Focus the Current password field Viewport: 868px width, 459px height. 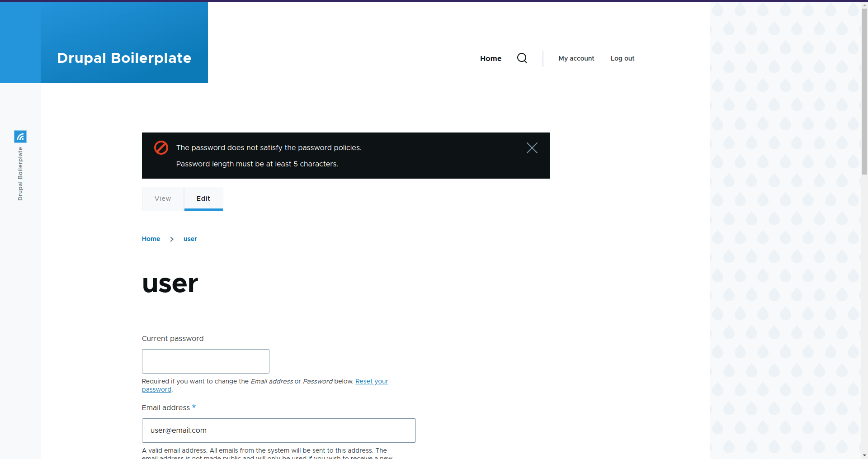(x=205, y=361)
